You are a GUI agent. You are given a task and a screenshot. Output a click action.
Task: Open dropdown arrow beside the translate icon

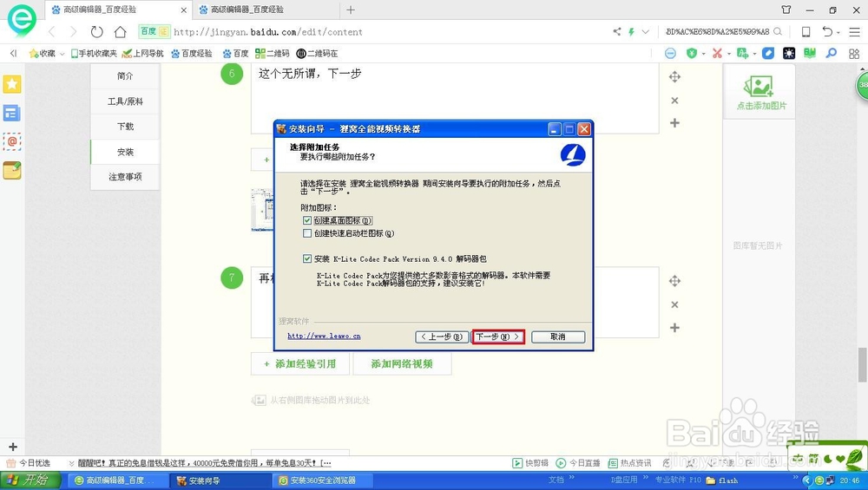coord(754,54)
